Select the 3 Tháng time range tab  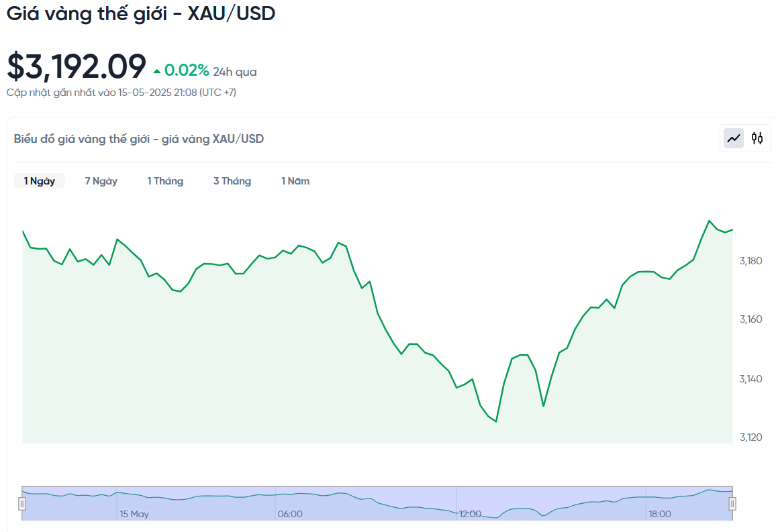pos(232,181)
